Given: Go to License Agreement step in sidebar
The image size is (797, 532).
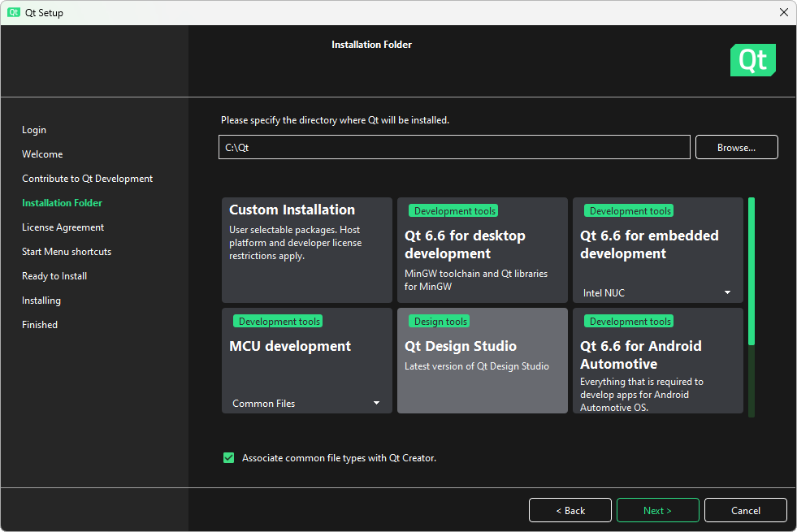Looking at the screenshot, I should click(63, 227).
